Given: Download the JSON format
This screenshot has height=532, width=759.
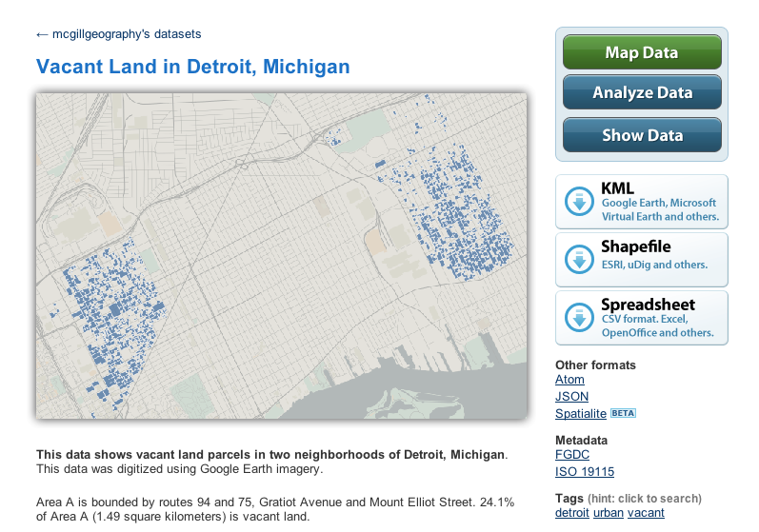Looking at the screenshot, I should (571, 397).
